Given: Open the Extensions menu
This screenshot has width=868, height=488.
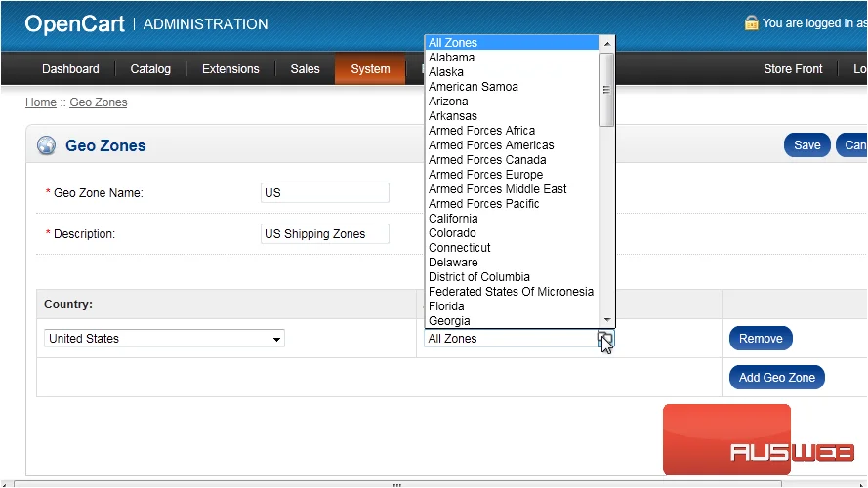Looking at the screenshot, I should (x=230, y=69).
